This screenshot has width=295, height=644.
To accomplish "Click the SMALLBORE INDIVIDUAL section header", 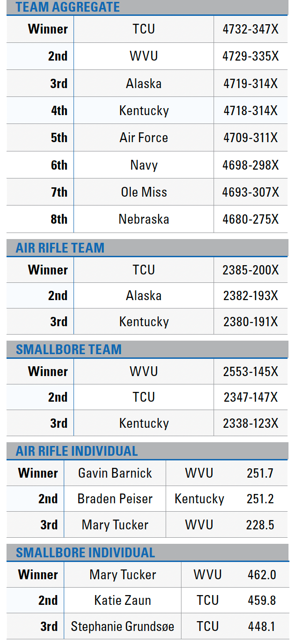I will (x=85, y=553).
